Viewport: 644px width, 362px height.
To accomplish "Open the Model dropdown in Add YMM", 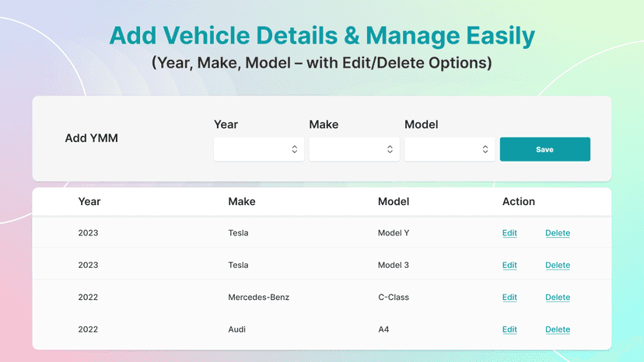I will [450, 149].
